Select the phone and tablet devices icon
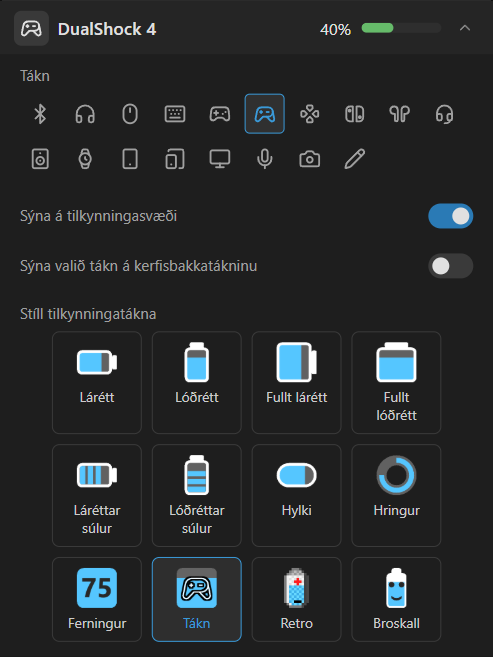This screenshot has width=493, height=657. pos(175,159)
